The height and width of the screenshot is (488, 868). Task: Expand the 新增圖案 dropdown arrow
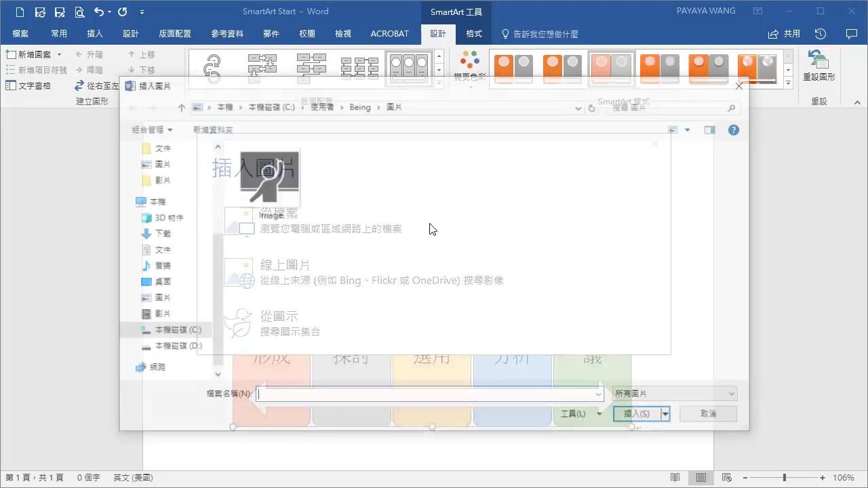point(59,54)
